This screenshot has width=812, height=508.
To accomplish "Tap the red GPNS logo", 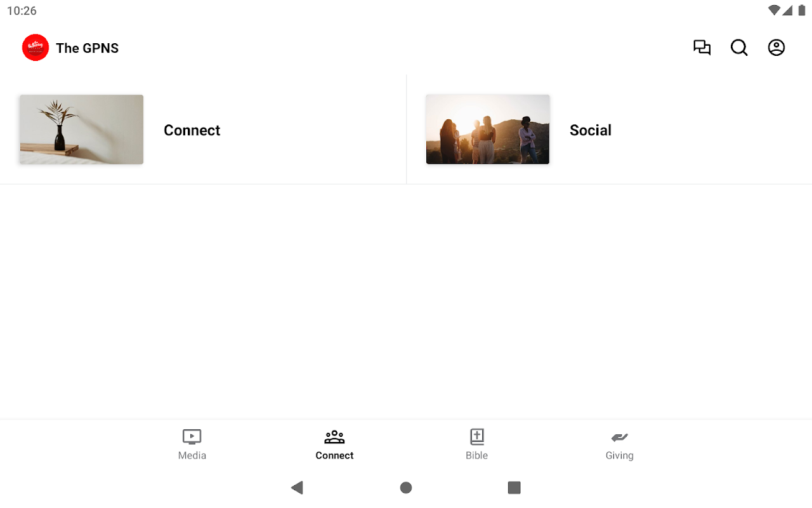I will pos(36,48).
